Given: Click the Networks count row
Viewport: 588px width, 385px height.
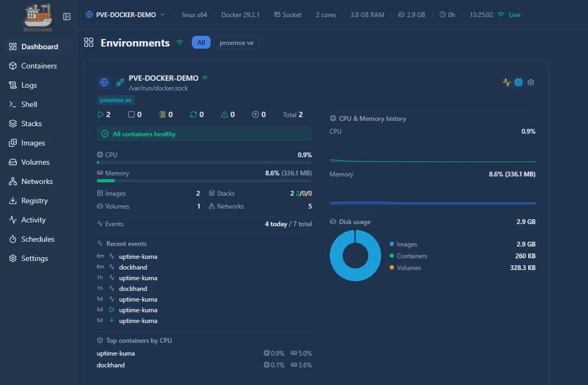Looking at the screenshot, I should click(260, 206).
